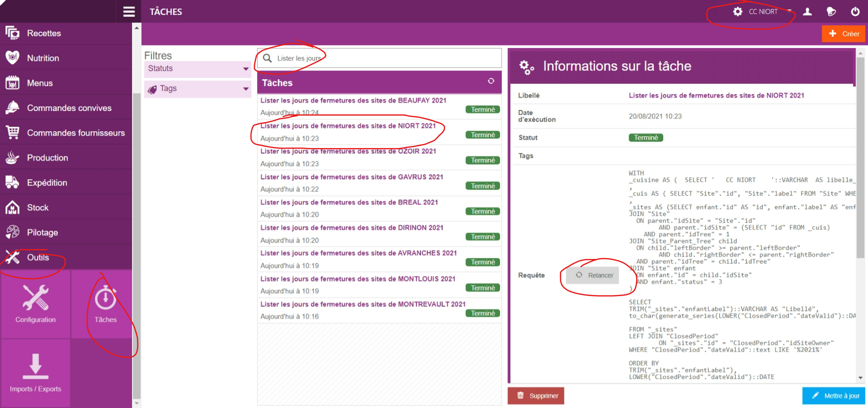Open Commandes convives

click(66, 108)
